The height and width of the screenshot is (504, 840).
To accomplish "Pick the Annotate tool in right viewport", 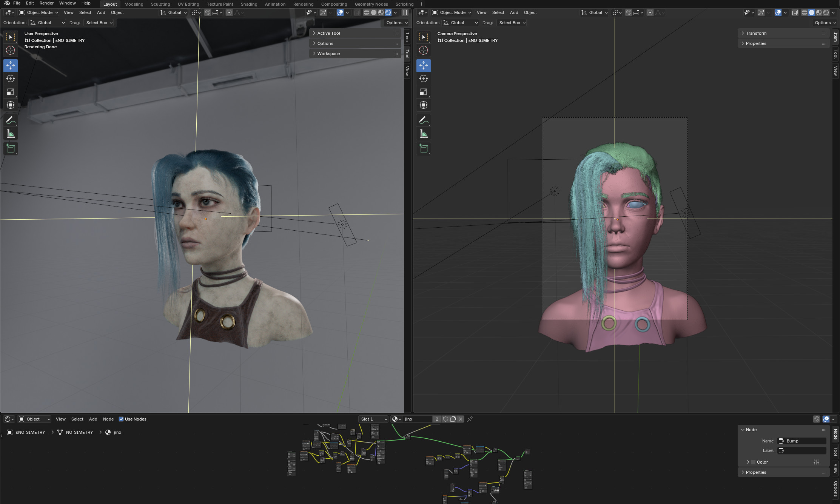I will pyautogui.click(x=424, y=120).
